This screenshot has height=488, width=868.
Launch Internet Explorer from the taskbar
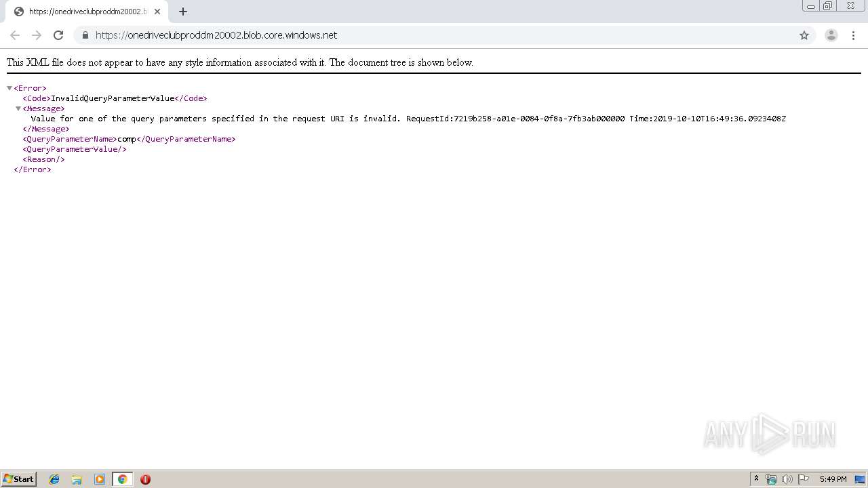click(54, 479)
